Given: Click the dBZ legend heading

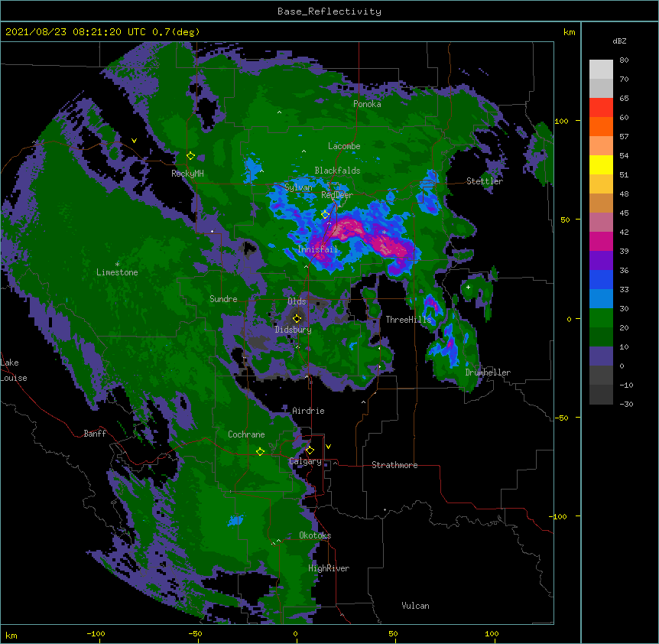Looking at the screenshot, I should tap(619, 41).
